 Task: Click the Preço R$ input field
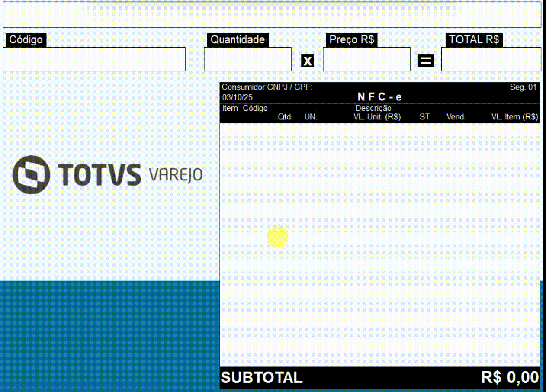pyautogui.click(x=366, y=59)
